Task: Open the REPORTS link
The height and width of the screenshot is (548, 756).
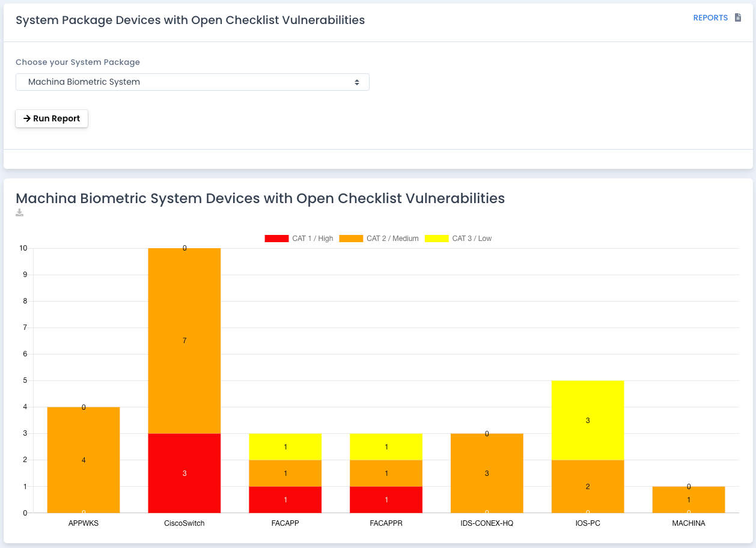Action: pos(710,18)
